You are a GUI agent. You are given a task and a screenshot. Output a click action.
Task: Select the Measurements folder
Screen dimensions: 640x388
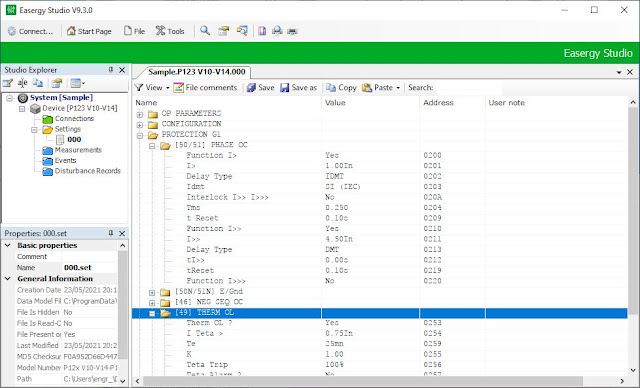click(x=78, y=150)
